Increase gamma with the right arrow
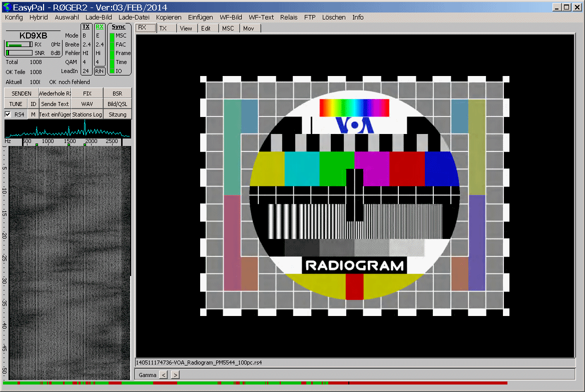Viewport: 585px width, 392px height. [x=175, y=374]
